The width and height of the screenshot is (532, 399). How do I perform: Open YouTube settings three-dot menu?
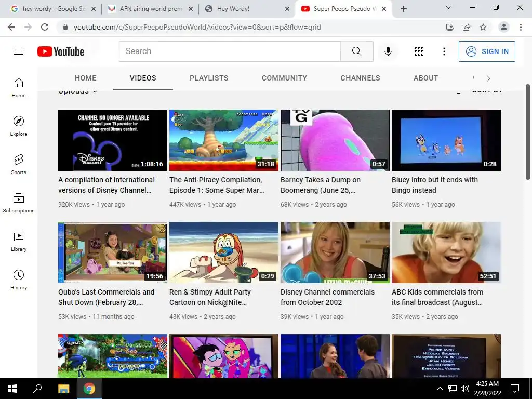click(x=444, y=51)
